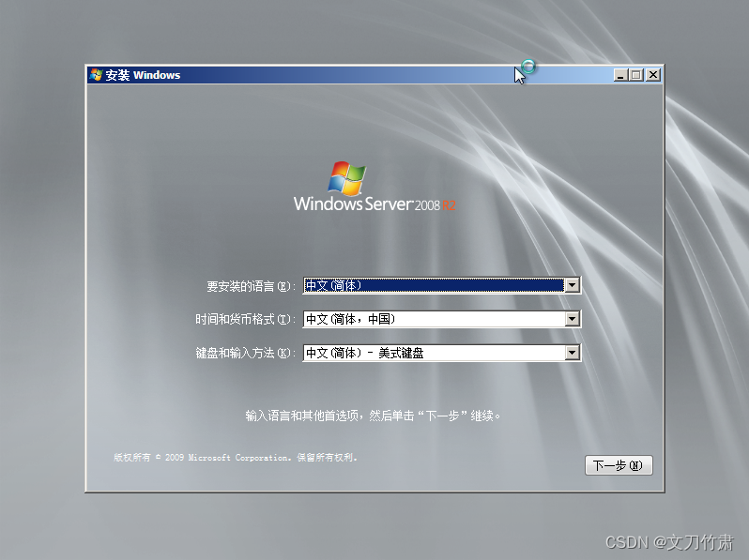Click the 键盘和输入方法(K) label
This screenshot has height=560, width=749.
246,354
